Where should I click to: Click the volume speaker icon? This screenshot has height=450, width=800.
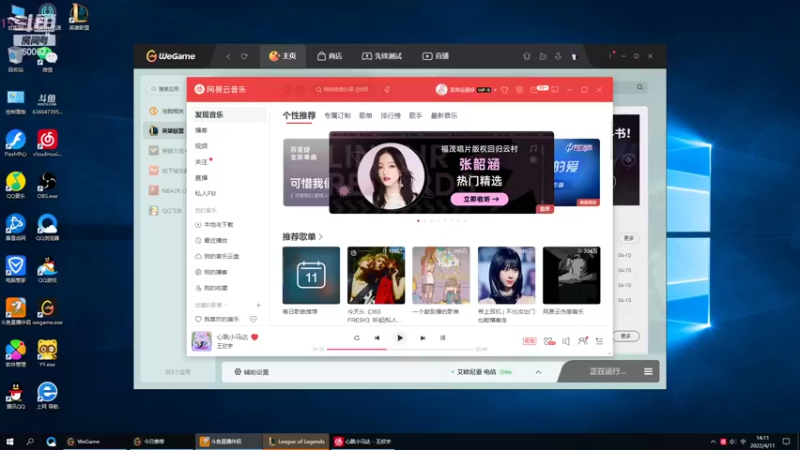pyautogui.click(x=566, y=341)
